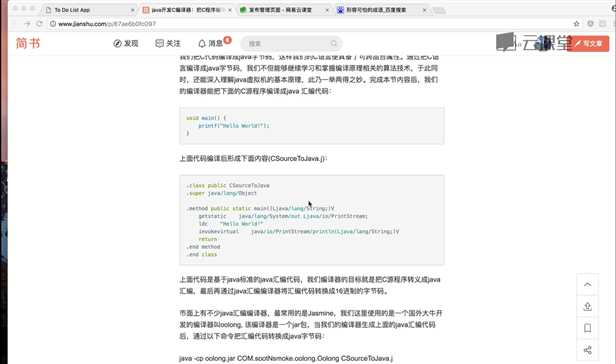Switch to the 百度搜索 tab
The width and height of the screenshot is (616, 364).
tap(380, 10)
